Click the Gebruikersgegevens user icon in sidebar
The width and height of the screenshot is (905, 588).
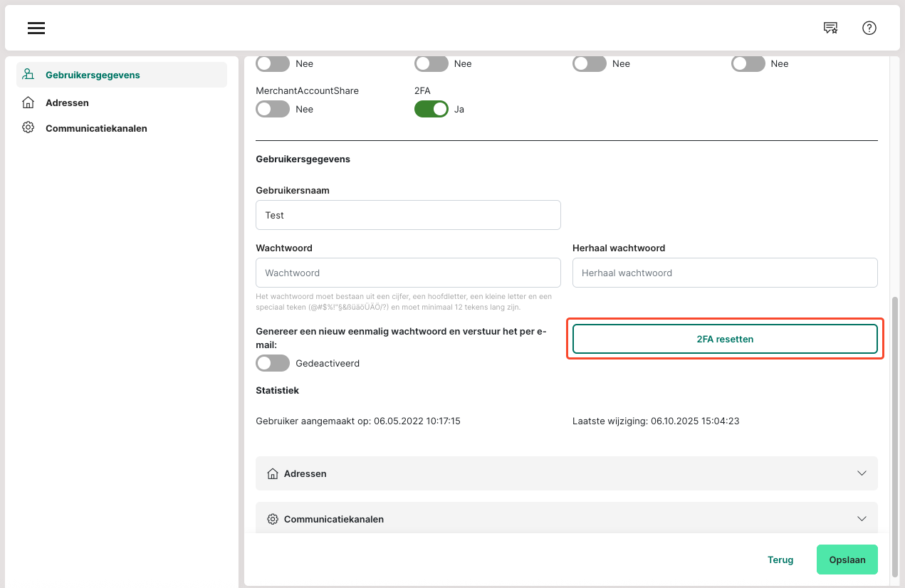28,75
